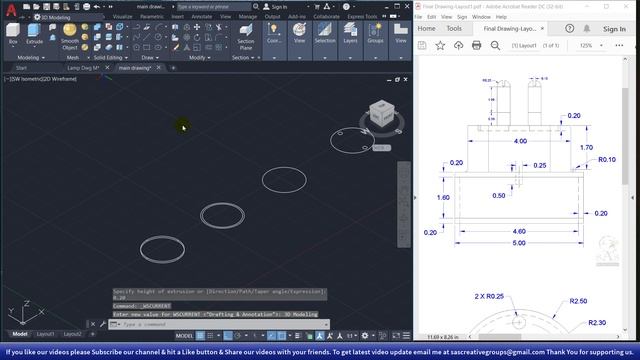Click Home in Acrobat Reader
This screenshot has width=640, height=360.
pos(426,28)
